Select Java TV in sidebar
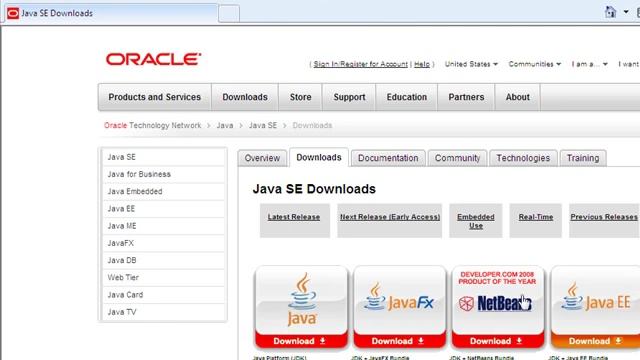640x360 pixels. (x=163, y=312)
